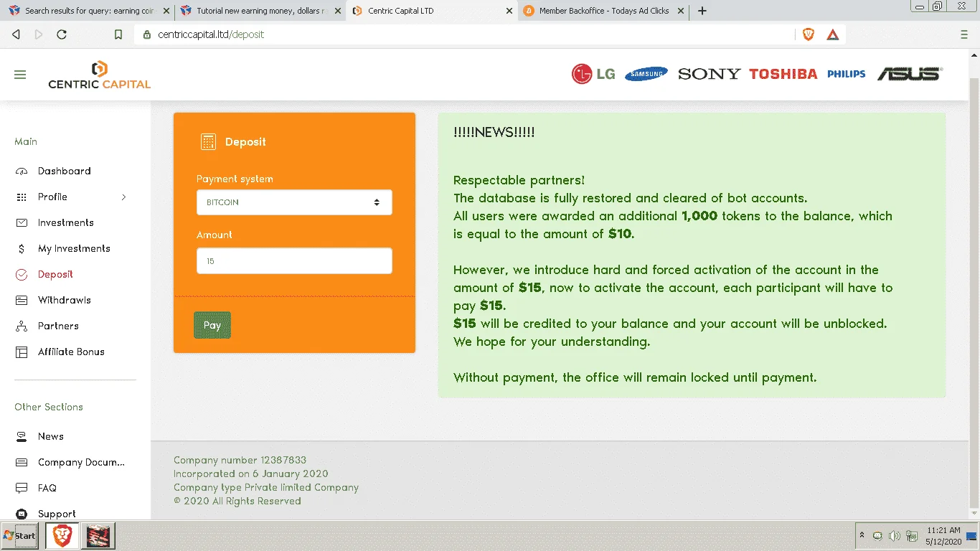The width and height of the screenshot is (980, 551).
Task: Click the second pinned taskbar application icon
Action: pyautogui.click(x=98, y=536)
